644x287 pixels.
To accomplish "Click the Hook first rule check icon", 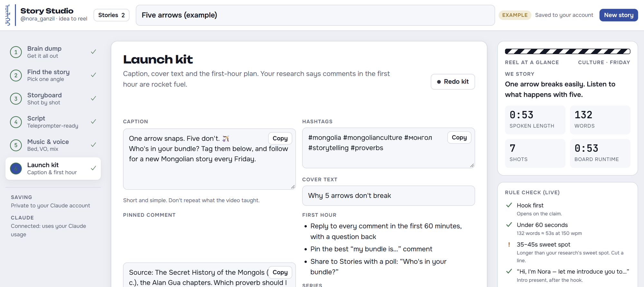I will [x=509, y=205].
